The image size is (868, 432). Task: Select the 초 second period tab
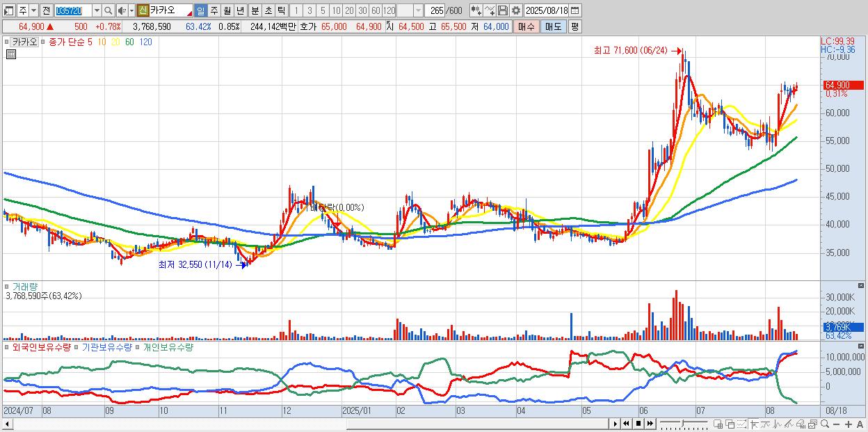point(268,10)
